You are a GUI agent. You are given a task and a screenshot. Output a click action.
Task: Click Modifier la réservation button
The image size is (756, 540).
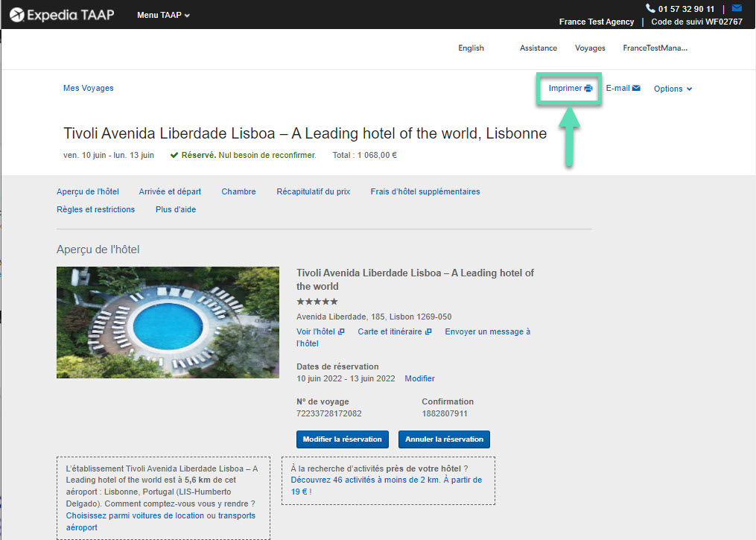pos(343,439)
